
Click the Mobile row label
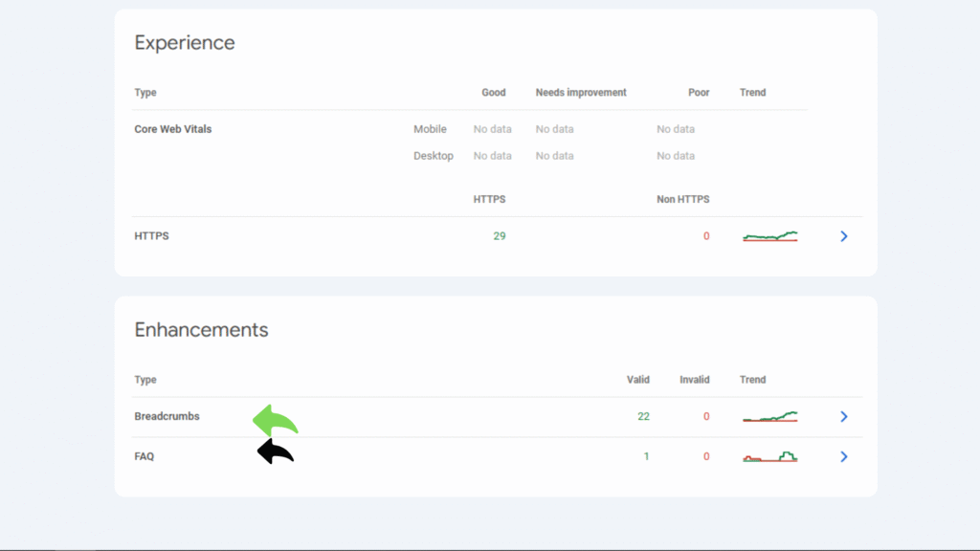click(x=430, y=129)
